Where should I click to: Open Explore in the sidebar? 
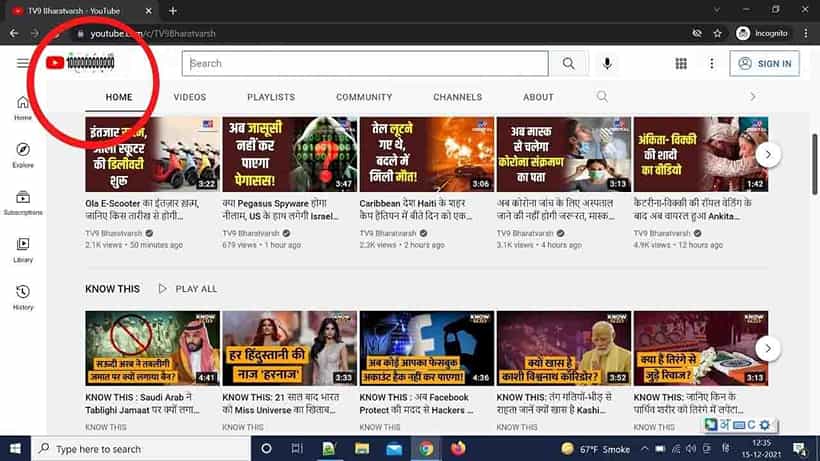22,155
